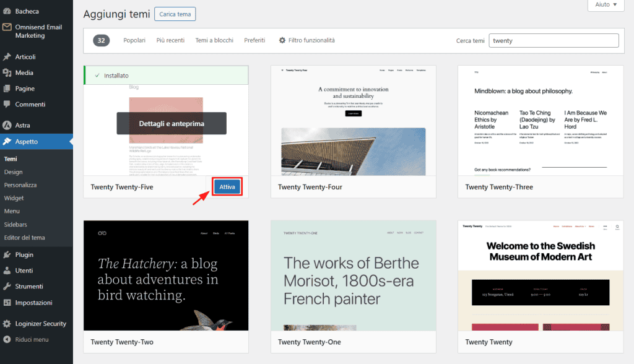Open Dettagli e anteprima for Twenty Twenty-Five
Screen dimensions: 634x364
pyautogui.click(x=172, y=123)
